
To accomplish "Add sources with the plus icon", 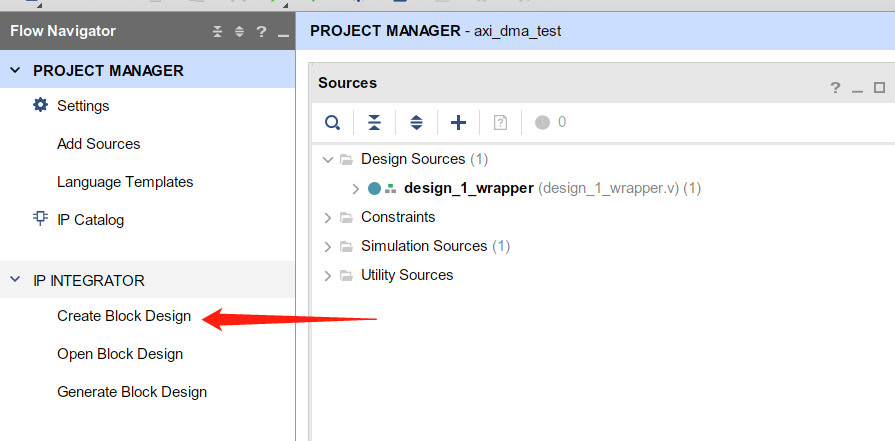I will click(x=458, y=123).
